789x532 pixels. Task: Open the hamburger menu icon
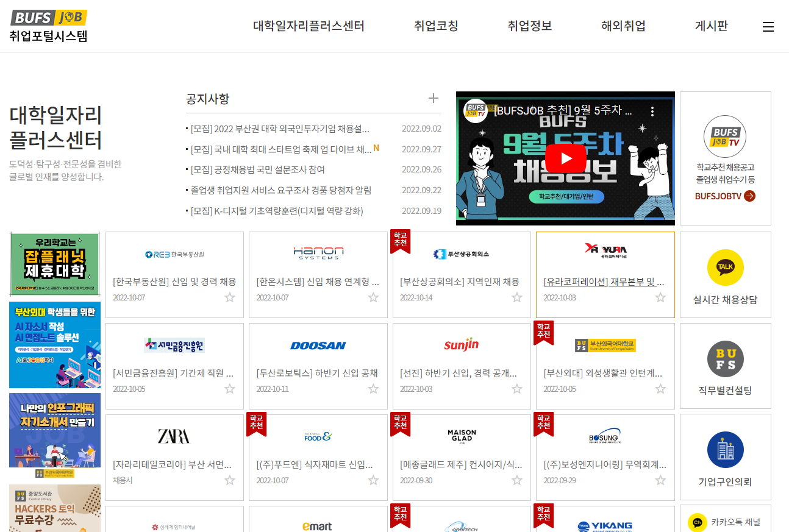click(x=768, y=27)
